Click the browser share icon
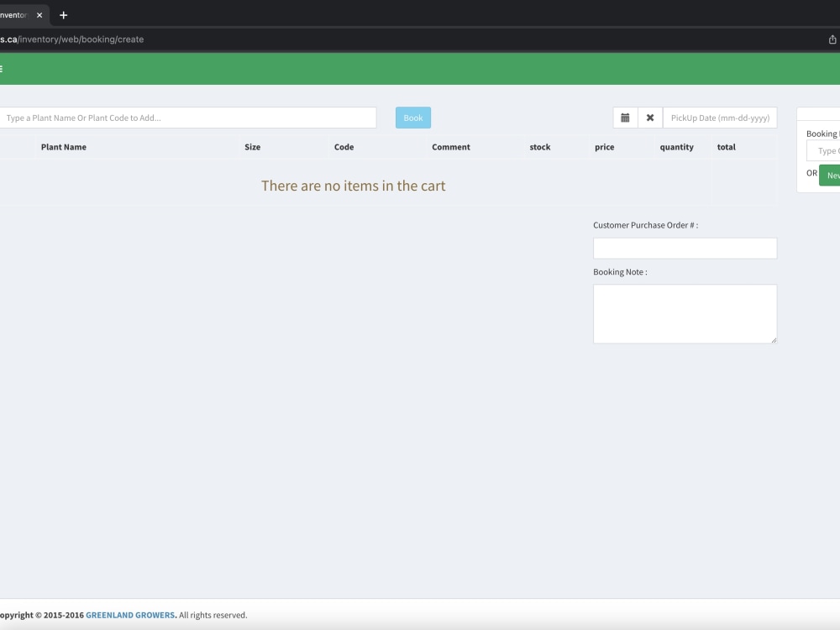 click(x=832, y=39)
